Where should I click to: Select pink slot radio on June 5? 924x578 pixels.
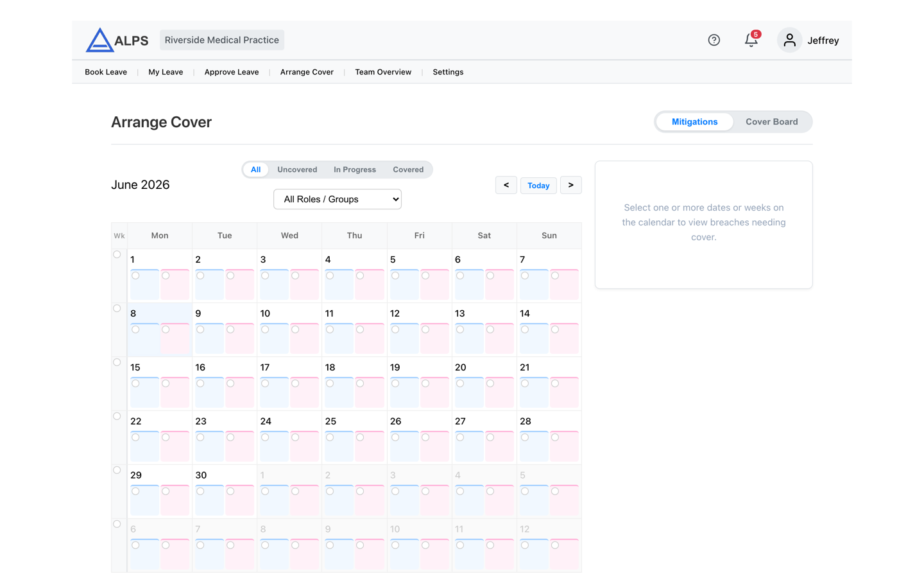pos(425,276)
